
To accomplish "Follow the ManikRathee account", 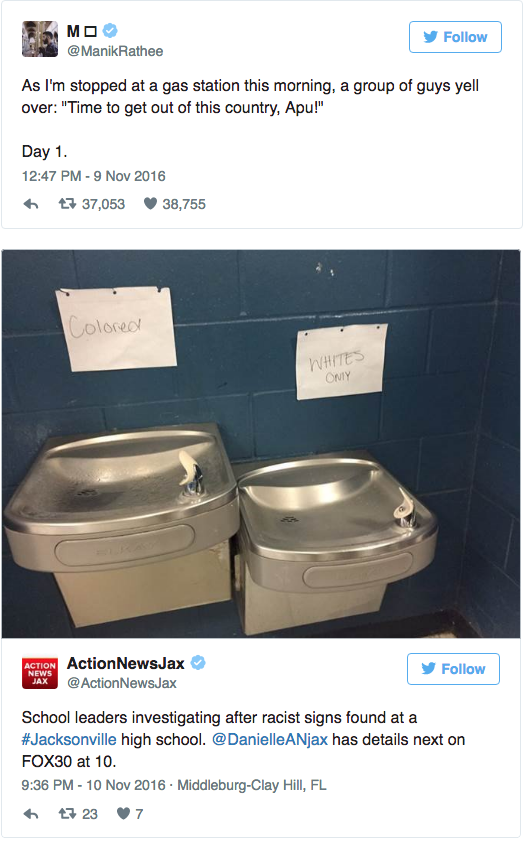I will 455,37.
